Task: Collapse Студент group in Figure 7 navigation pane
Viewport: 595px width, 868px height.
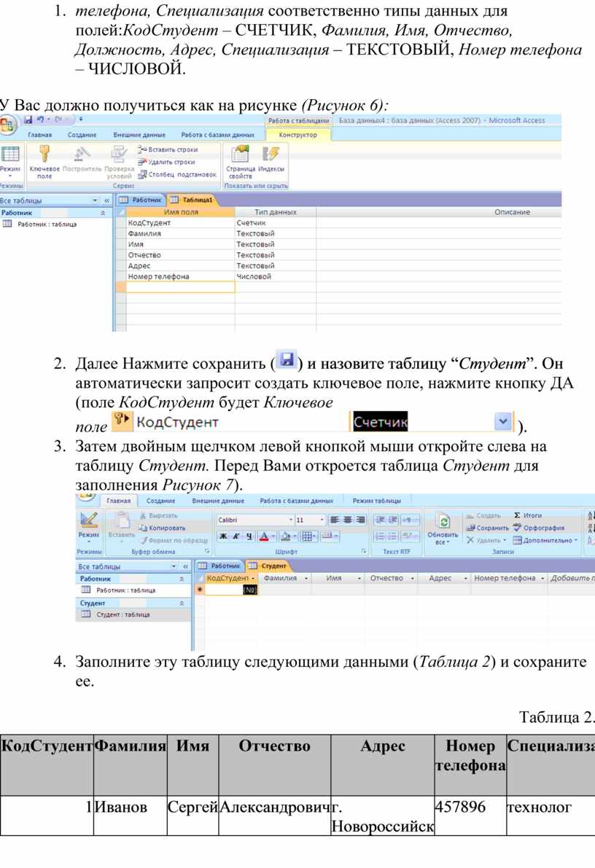Action: (181, 603)
